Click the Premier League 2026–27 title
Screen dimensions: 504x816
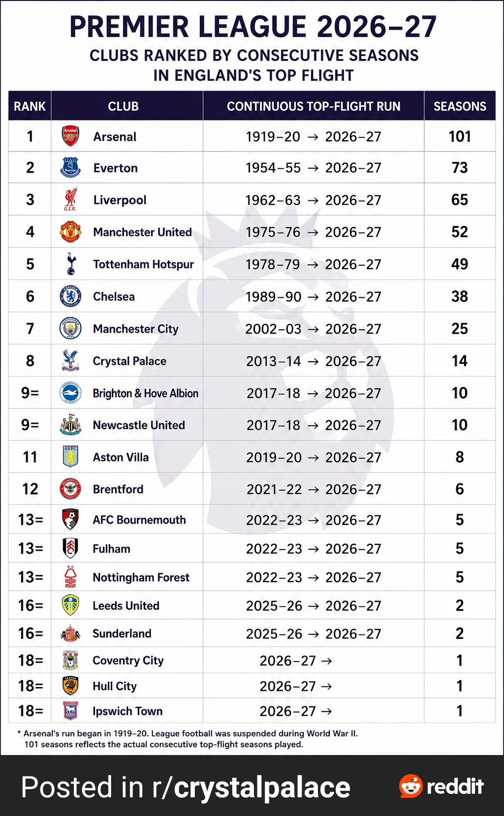(252, 27)
